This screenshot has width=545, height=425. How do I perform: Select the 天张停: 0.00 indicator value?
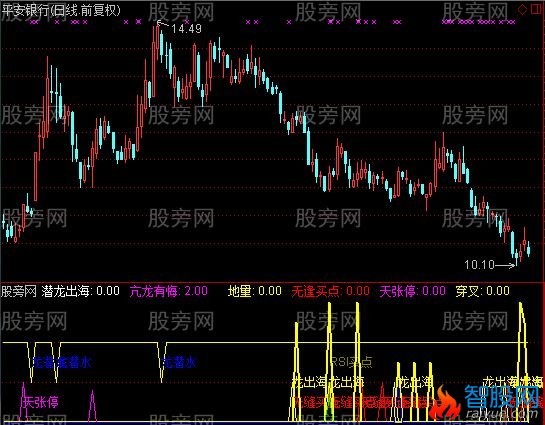pos(412,291)
